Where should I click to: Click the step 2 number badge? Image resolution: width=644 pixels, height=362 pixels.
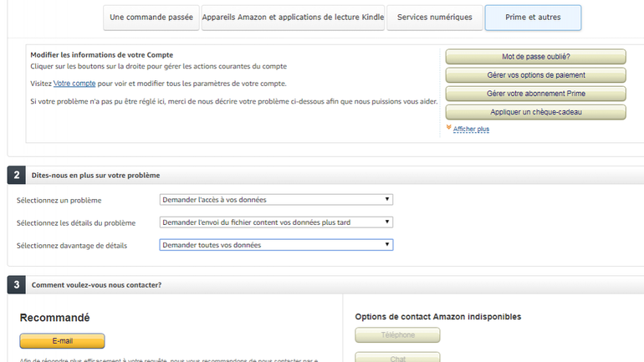pyautogui.click(x=15, y=175)
